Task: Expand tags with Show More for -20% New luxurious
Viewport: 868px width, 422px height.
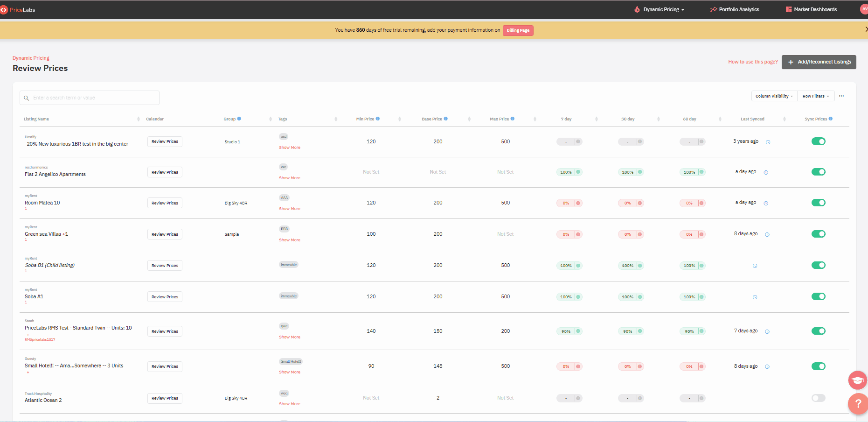Action: tap(290, 148)
